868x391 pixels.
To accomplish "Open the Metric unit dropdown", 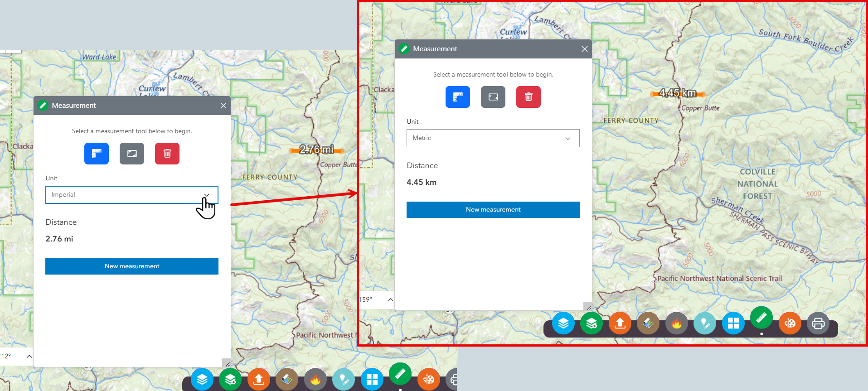I will click(x=493, y=138).
